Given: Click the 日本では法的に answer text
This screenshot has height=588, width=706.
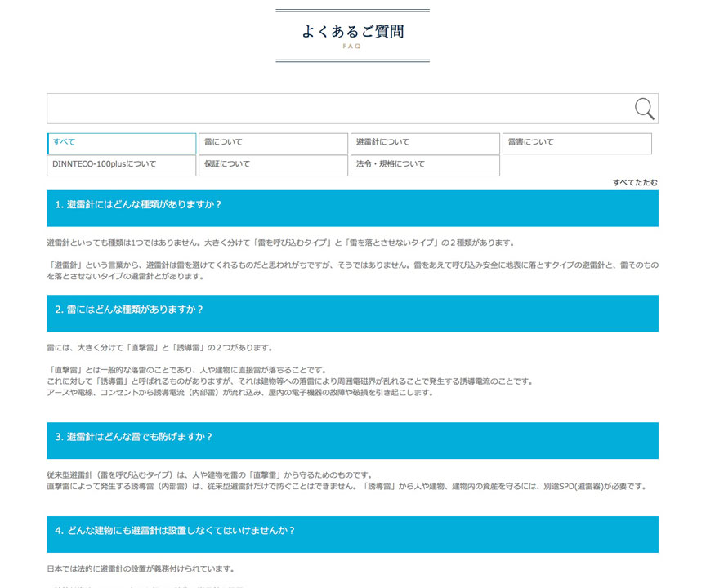Looking at the screenshot, I should 141,569.
